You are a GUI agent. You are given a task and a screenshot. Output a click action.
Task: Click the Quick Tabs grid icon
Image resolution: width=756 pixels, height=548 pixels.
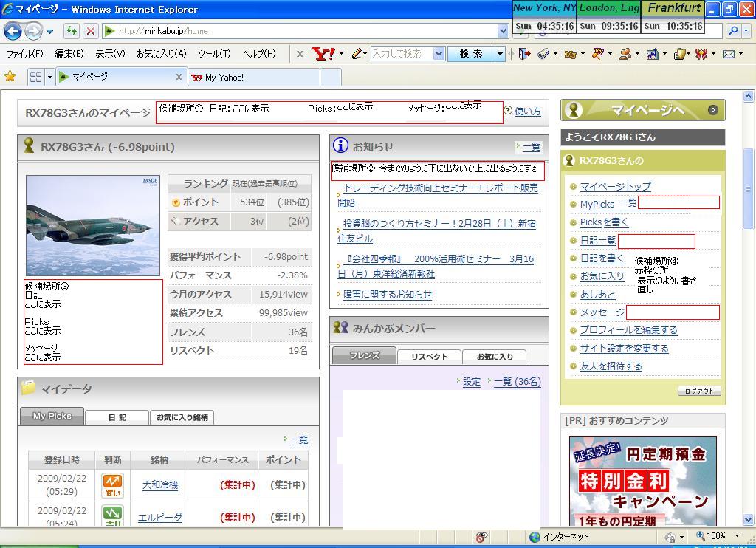click(x=35, y=77)
